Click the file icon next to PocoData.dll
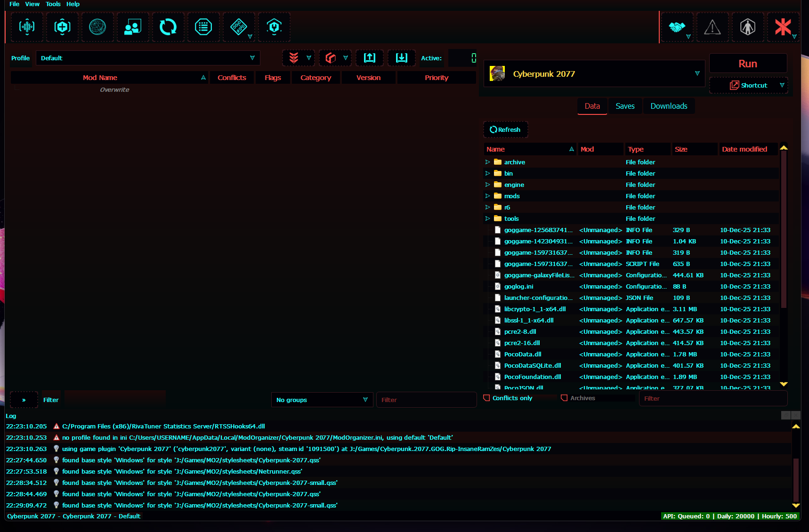Viewport: 809px width, 532px height. point(497,354)
